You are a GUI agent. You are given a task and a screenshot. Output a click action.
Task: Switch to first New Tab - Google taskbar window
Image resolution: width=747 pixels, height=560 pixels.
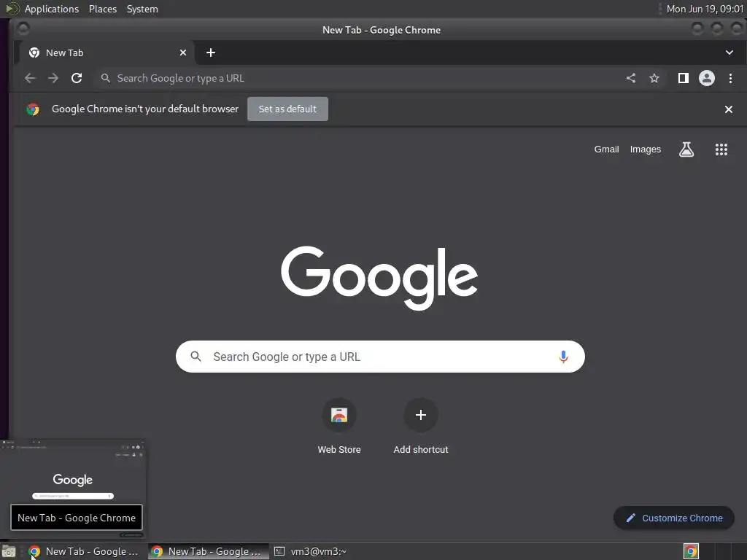[x=85, y=551]
